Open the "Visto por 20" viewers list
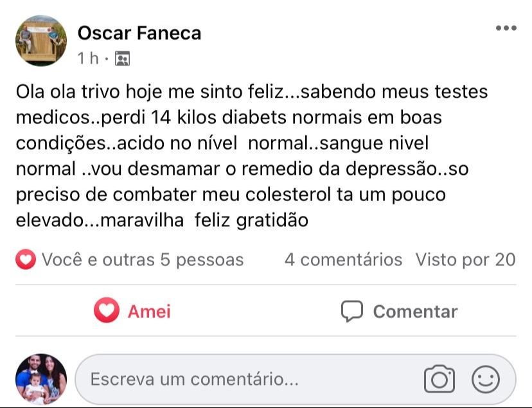The image size is (532, 408). 465,260
